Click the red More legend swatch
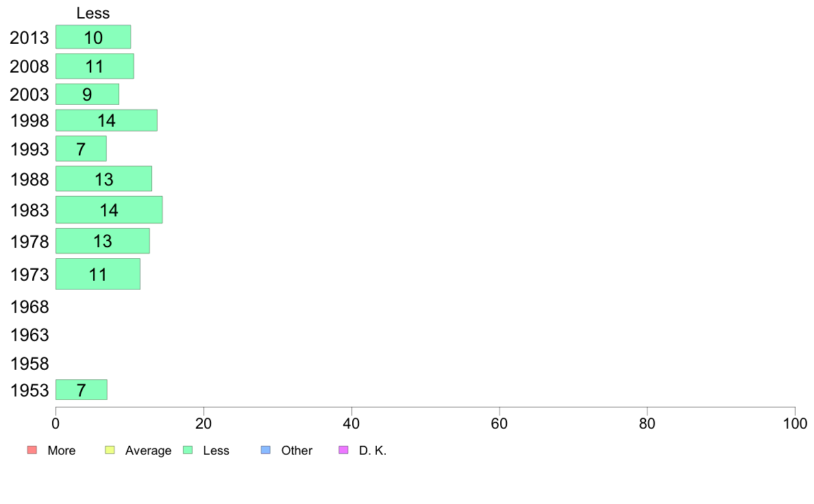The image size is (814, 504). point(32,450)
